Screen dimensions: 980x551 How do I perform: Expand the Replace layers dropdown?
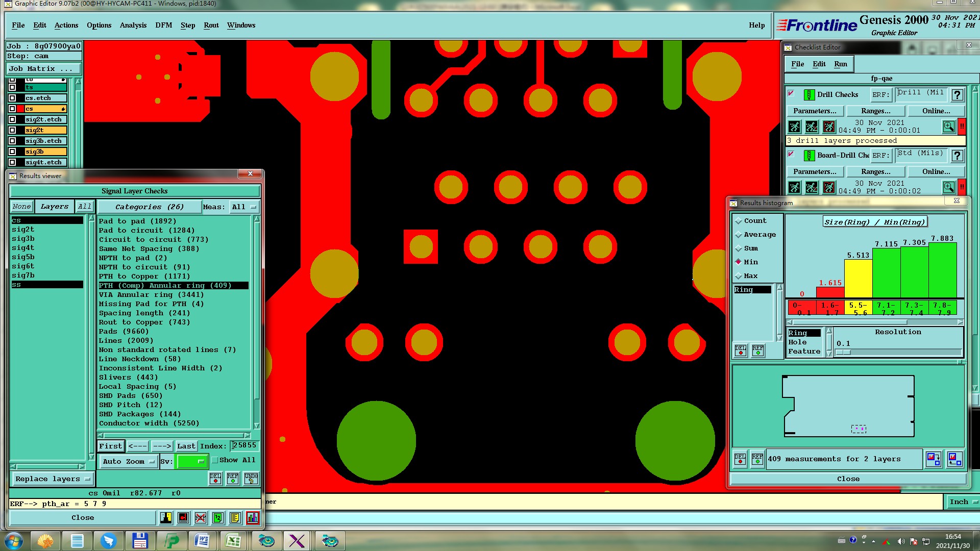pos(52,479)
